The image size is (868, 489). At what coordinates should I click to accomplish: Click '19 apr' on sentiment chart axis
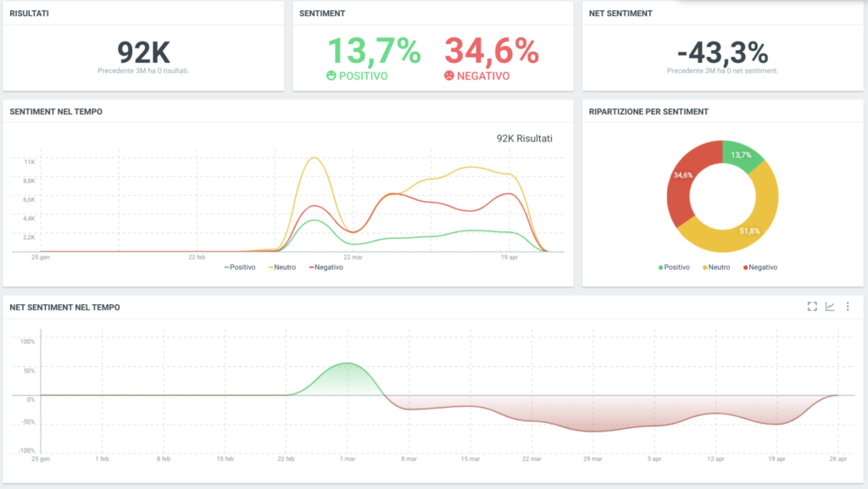tap(509, 258)
